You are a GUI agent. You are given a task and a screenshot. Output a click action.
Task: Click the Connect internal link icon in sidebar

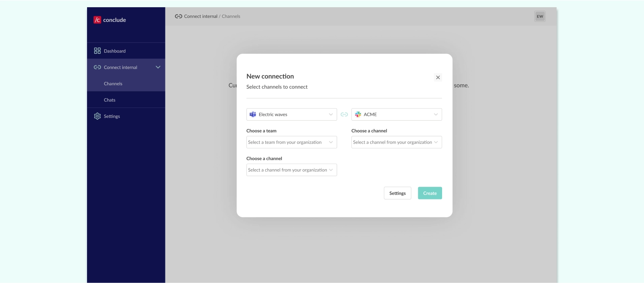click(x=97, y=67)
